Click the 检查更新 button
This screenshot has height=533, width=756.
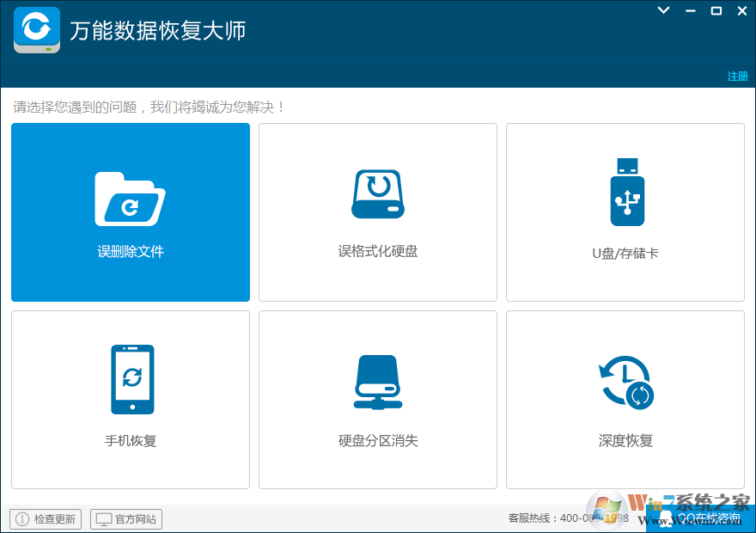click(46, 519)
